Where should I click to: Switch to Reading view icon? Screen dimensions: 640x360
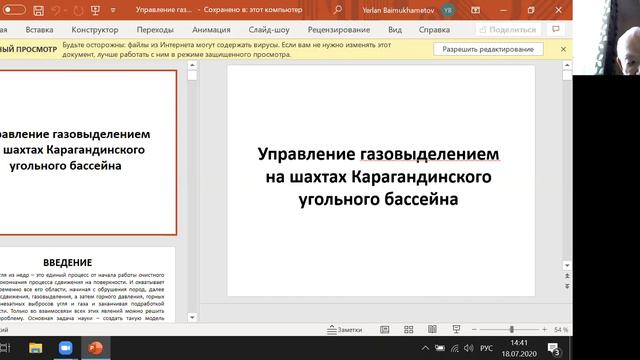[x=432, y=329]
